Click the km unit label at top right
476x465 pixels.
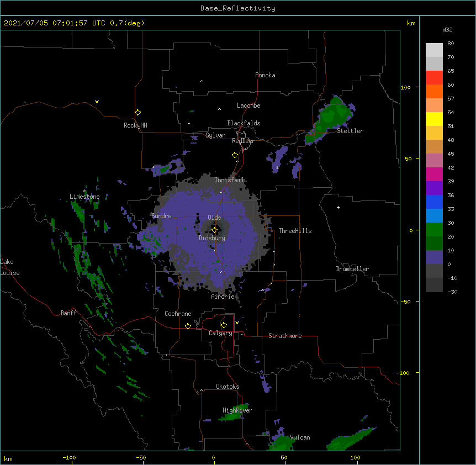411,23
